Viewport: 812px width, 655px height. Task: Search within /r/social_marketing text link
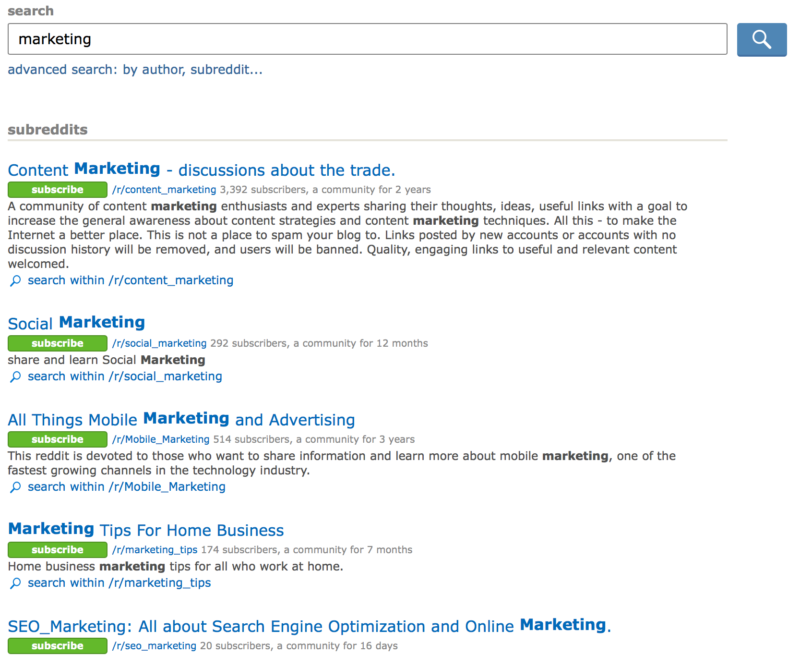(x=125, y=376)
